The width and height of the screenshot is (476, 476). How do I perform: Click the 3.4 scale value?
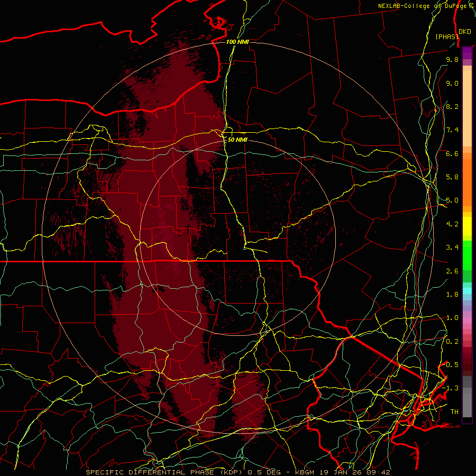(452, 248)
